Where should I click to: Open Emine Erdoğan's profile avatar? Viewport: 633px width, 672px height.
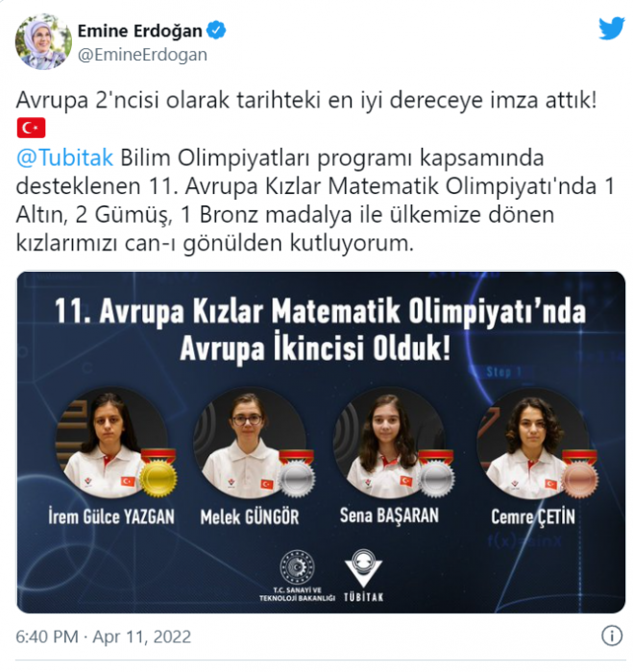[x=43, y=41]
